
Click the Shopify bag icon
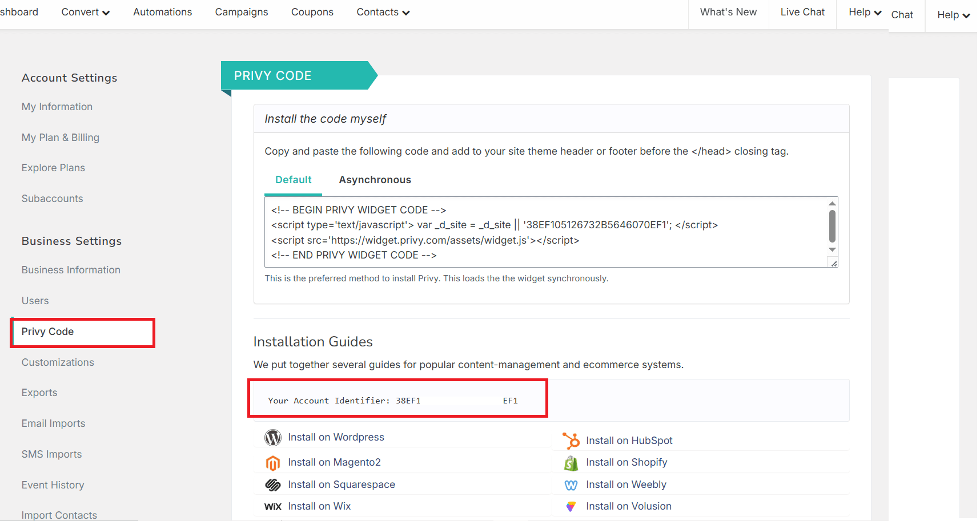coord(571,463)
